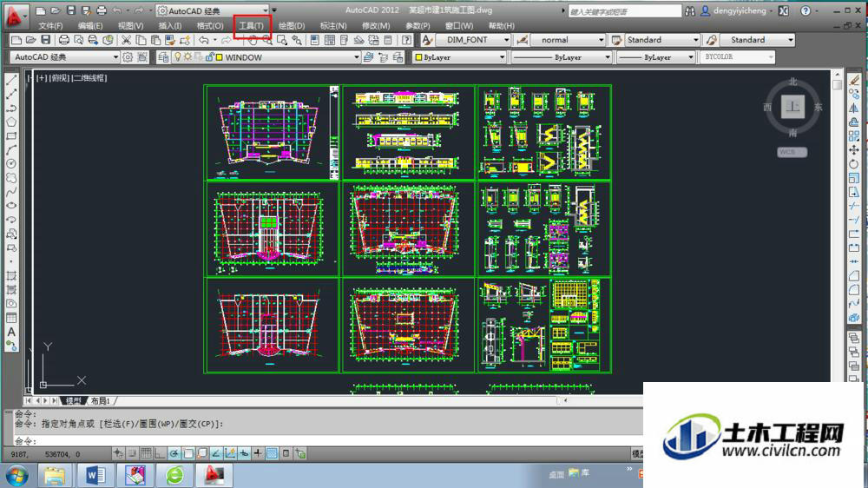
Task: Click the Autodesk Exchange X icon
Action: pyautogui.click(x=783, y=10)
